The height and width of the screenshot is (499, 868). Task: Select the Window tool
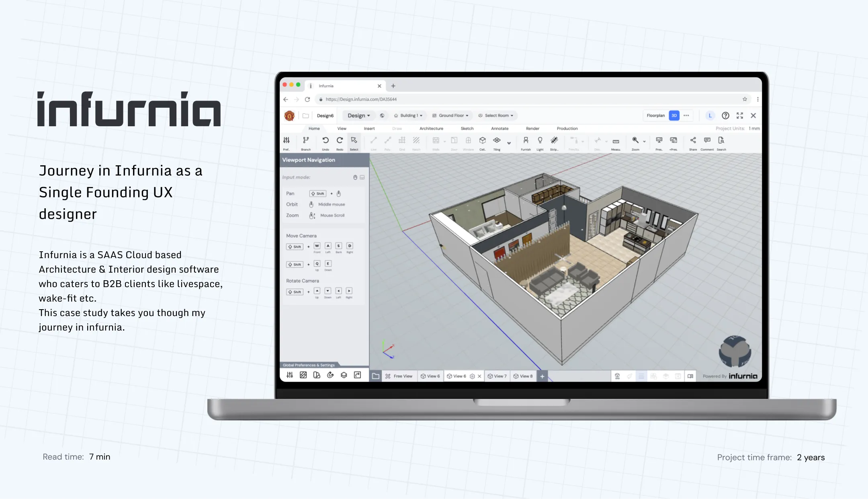point(468,143)
